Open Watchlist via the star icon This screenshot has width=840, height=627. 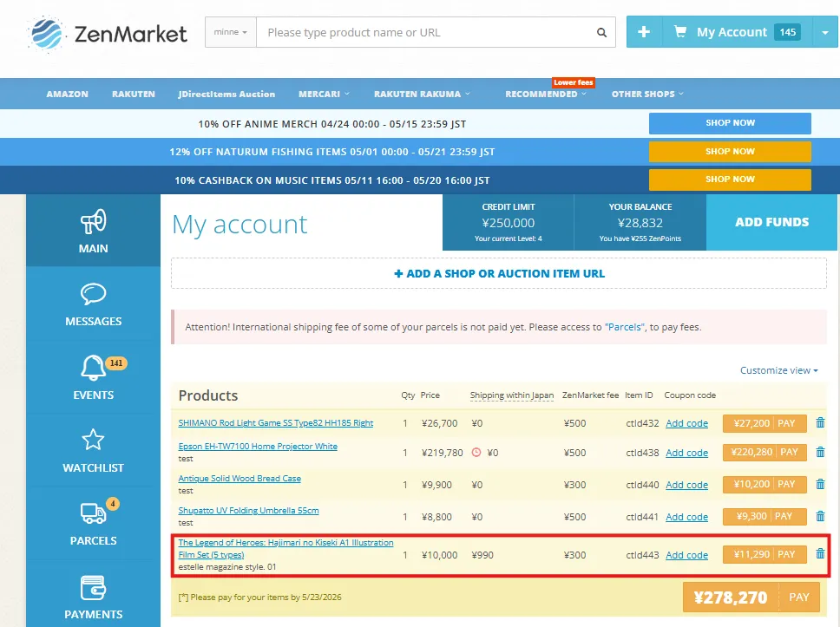click(x=93, y=440)
